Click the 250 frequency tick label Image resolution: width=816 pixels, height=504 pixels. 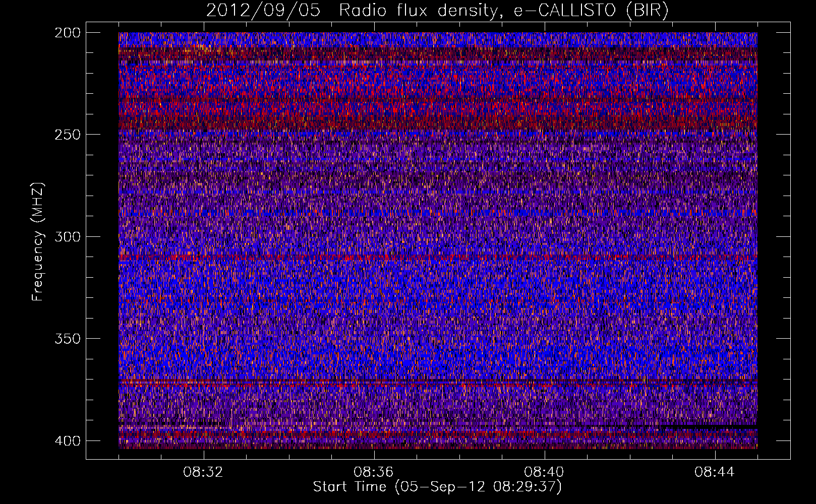(x=67, y=134)
